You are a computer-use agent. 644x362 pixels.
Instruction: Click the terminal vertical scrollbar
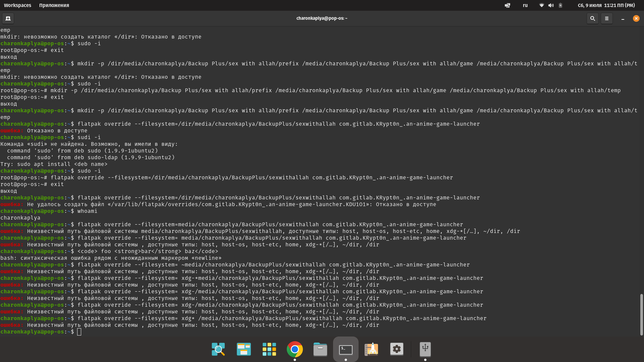coord(641,314)
